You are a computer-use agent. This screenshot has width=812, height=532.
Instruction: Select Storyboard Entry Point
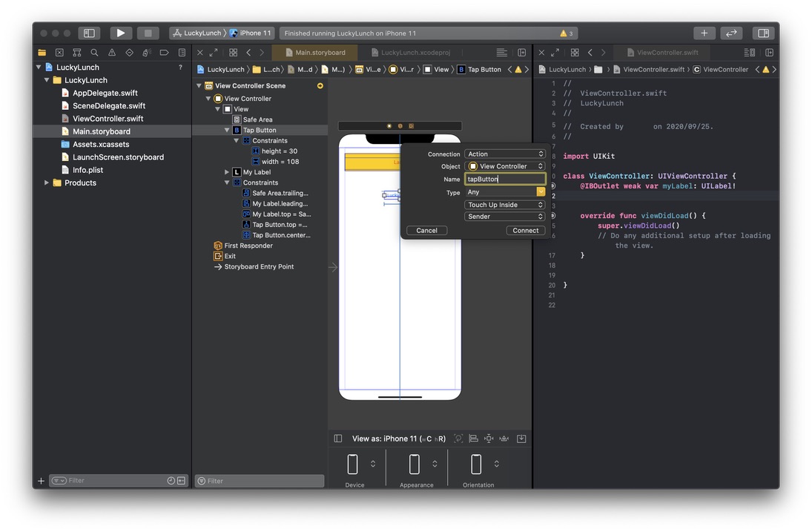tap(259, 267)
